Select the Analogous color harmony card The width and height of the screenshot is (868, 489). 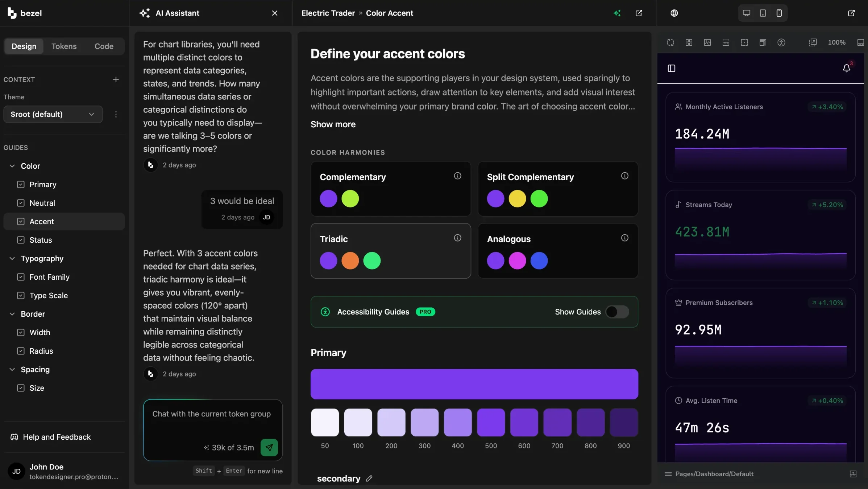(x=558, y=251)
